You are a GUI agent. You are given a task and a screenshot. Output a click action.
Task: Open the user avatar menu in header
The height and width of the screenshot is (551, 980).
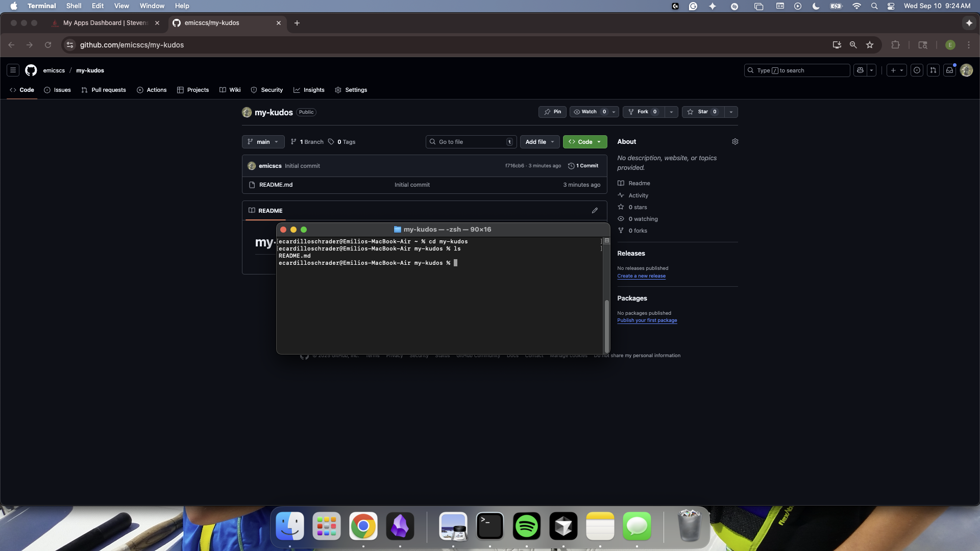click(966, 70)
